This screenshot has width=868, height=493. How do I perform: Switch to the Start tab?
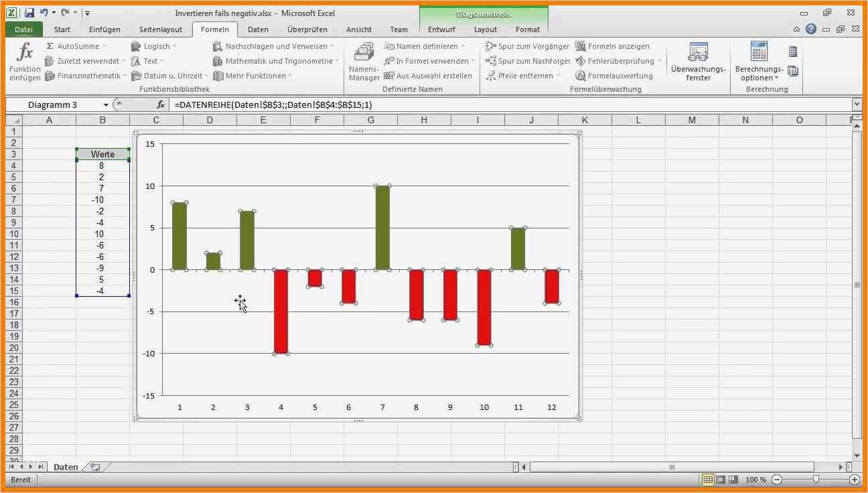(x=62, y=29)
